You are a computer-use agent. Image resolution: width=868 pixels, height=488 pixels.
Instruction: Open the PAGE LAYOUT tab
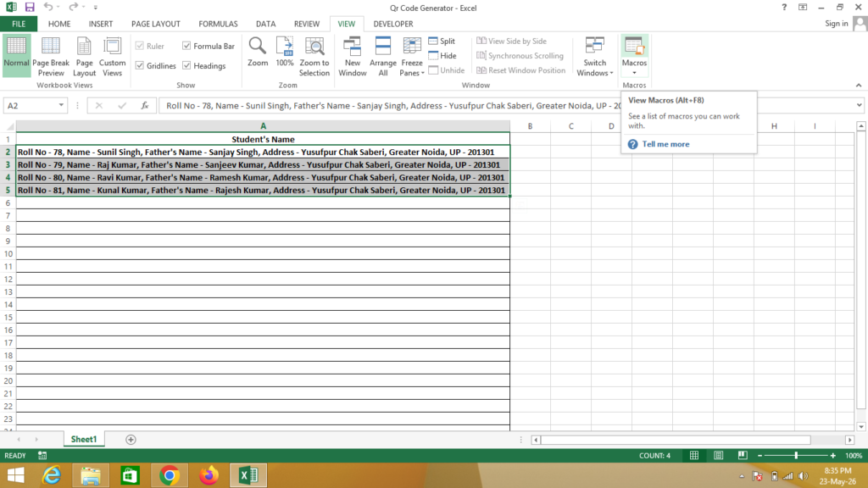click(156, 24)
